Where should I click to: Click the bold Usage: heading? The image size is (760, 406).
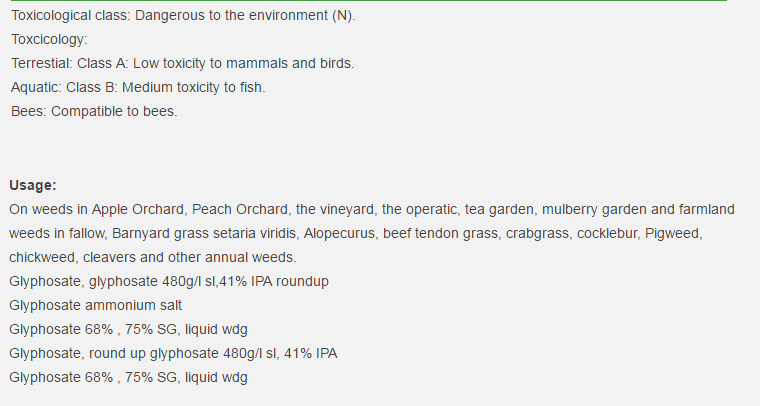[x=33, y=185]
